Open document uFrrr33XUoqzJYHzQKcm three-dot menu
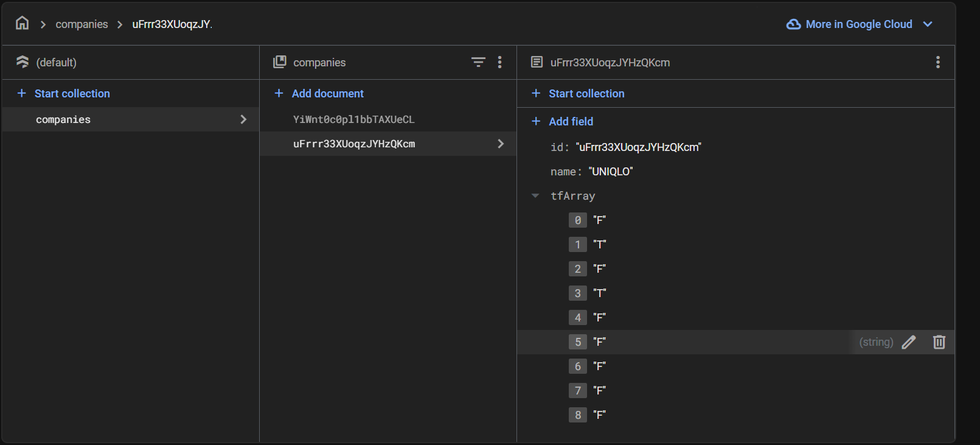980x445 pixels. click(x=937, y=62)
